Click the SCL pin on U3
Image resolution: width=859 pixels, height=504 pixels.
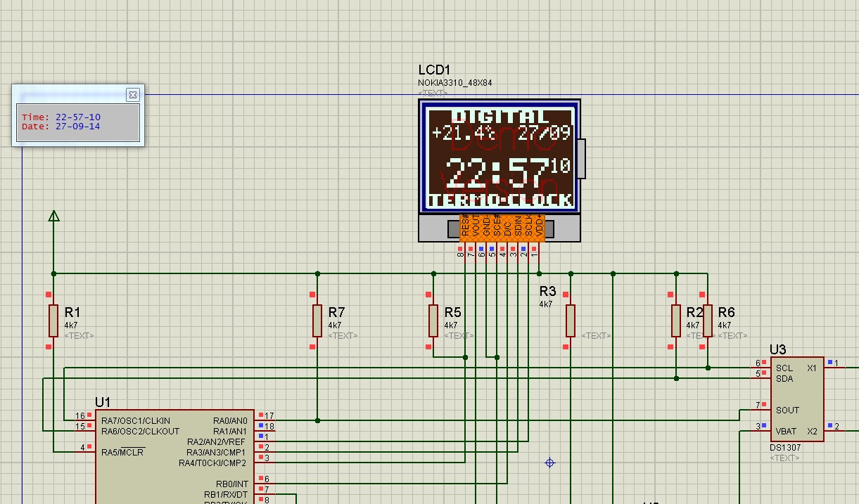784,368
